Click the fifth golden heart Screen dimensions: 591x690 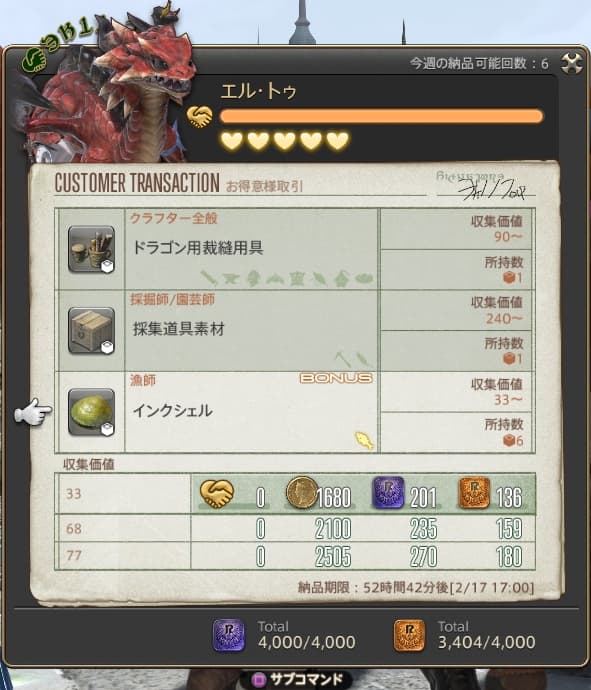338,141
